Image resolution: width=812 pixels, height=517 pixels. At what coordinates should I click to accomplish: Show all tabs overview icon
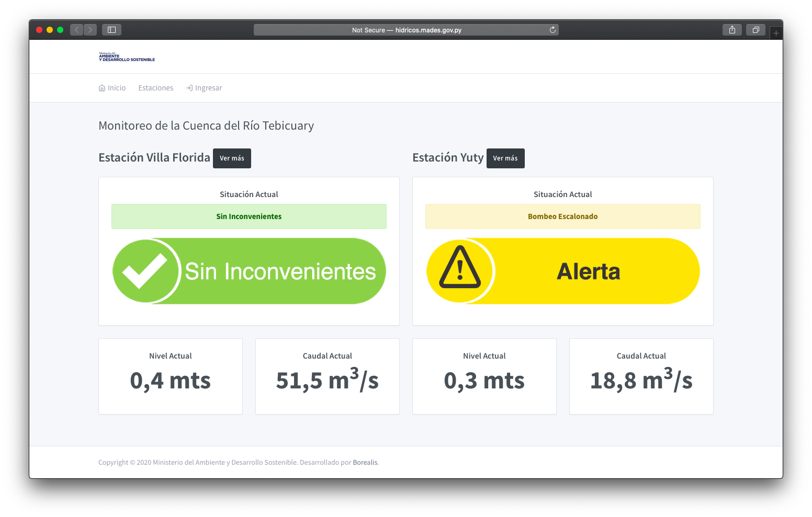[x=755, y=30]
